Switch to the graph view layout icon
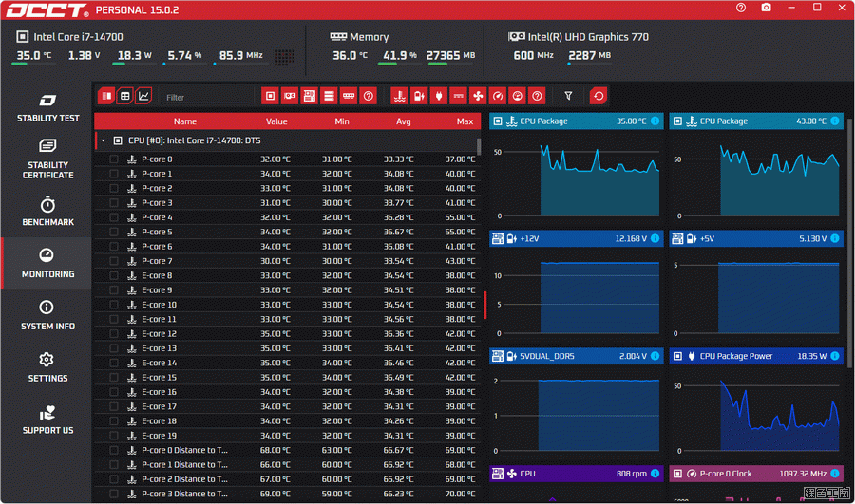Screen dimensions: 855x504 pyautogui.click(x=143, y=96)
